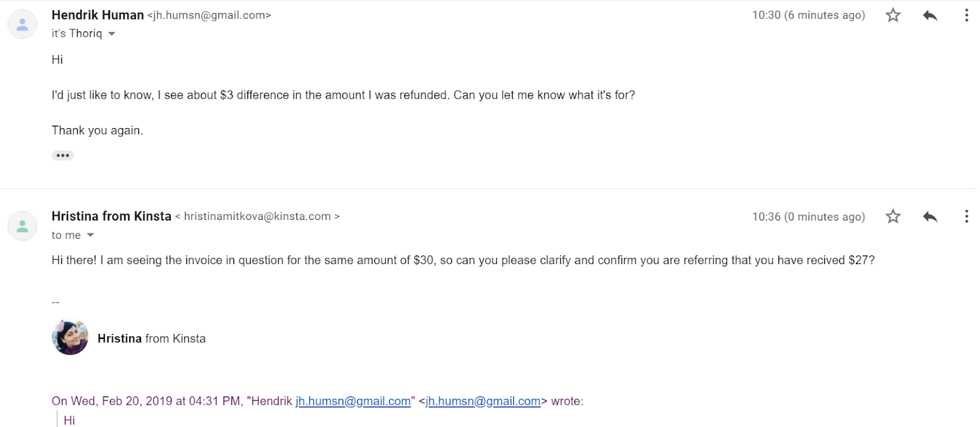The width and height of the screenshot is (980, 427).
Task: Click the sender name Hendrik Human
Action: [x=98, y=15]
